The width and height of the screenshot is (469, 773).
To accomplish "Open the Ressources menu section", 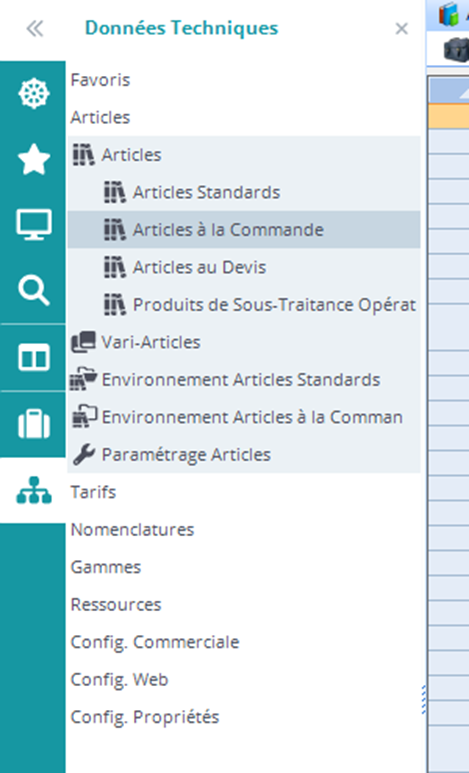I will (116, 604).
